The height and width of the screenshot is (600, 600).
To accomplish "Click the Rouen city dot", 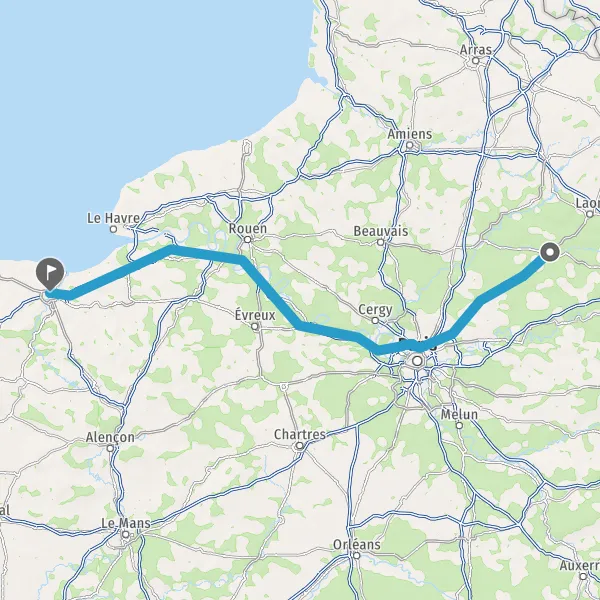I will [x=248, y=240].
